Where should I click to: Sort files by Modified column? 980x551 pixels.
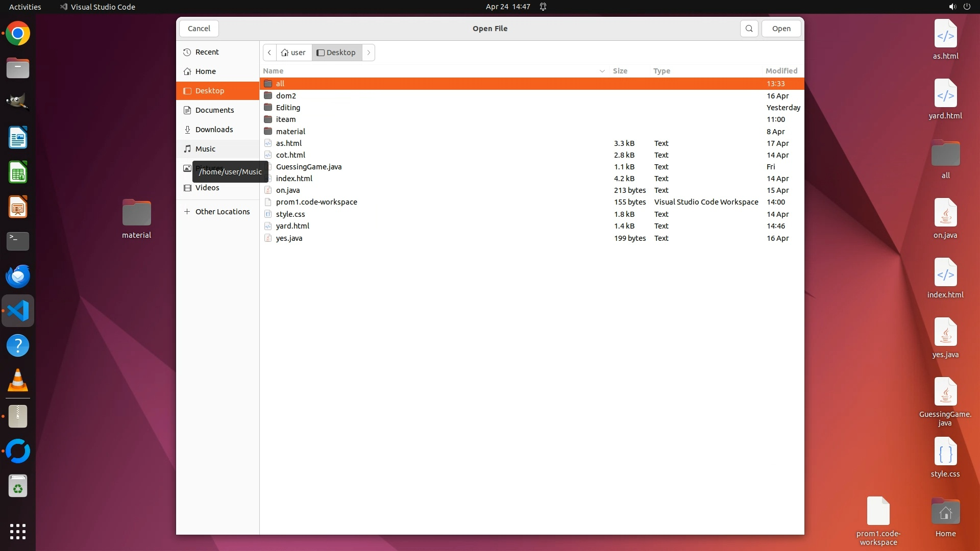point(781,71)
